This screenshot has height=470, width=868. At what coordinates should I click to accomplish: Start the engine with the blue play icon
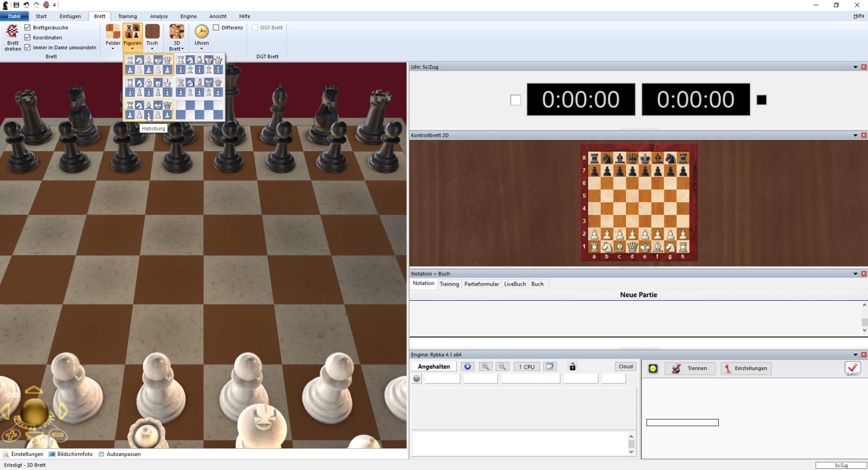point(467,367)
